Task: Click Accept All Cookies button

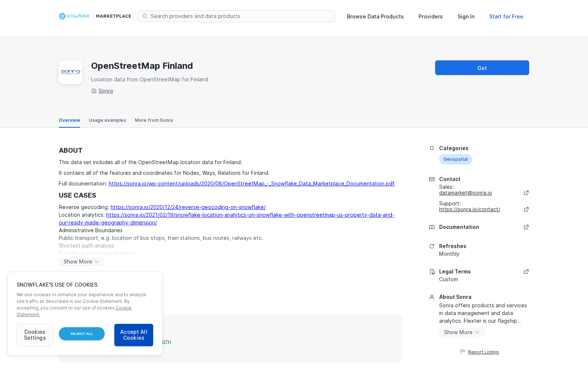Action: (x=134, y=335)
